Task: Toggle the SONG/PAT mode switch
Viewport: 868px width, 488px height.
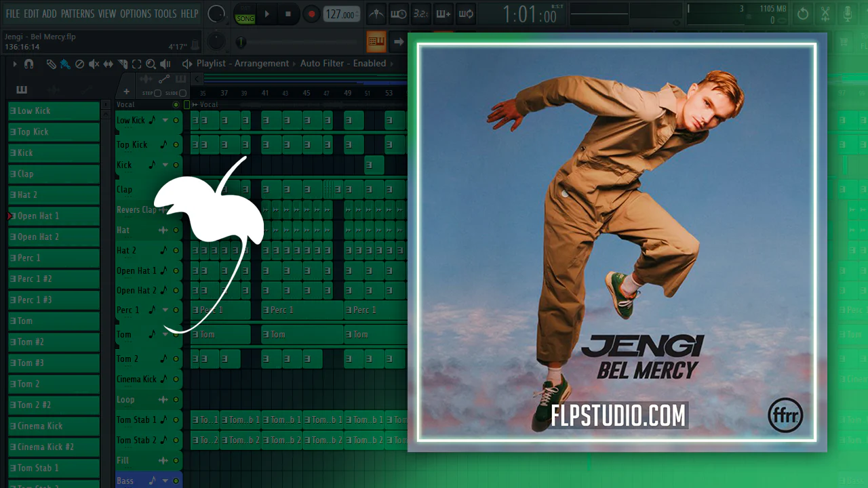Action: coord(245,14)
